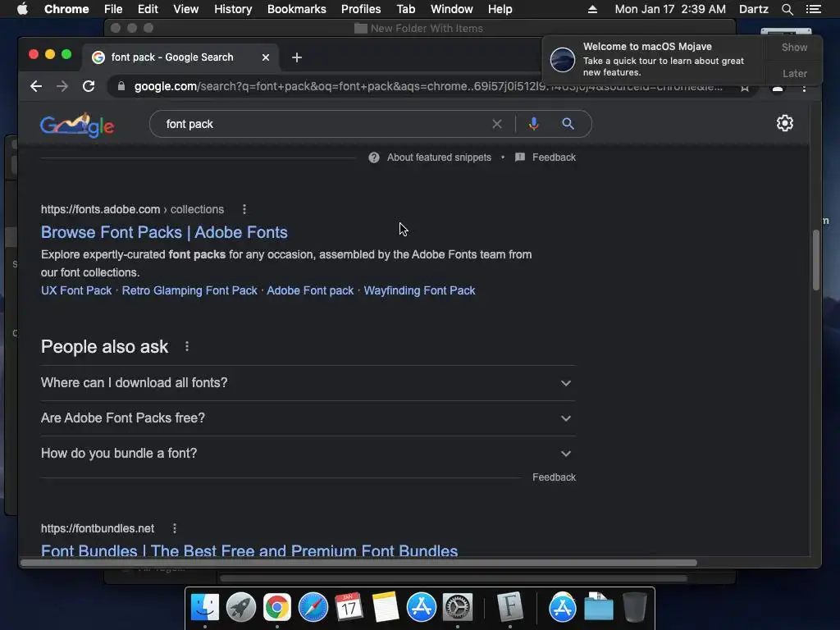Click the menu bar date and time
840x630 pixels.
670,9
